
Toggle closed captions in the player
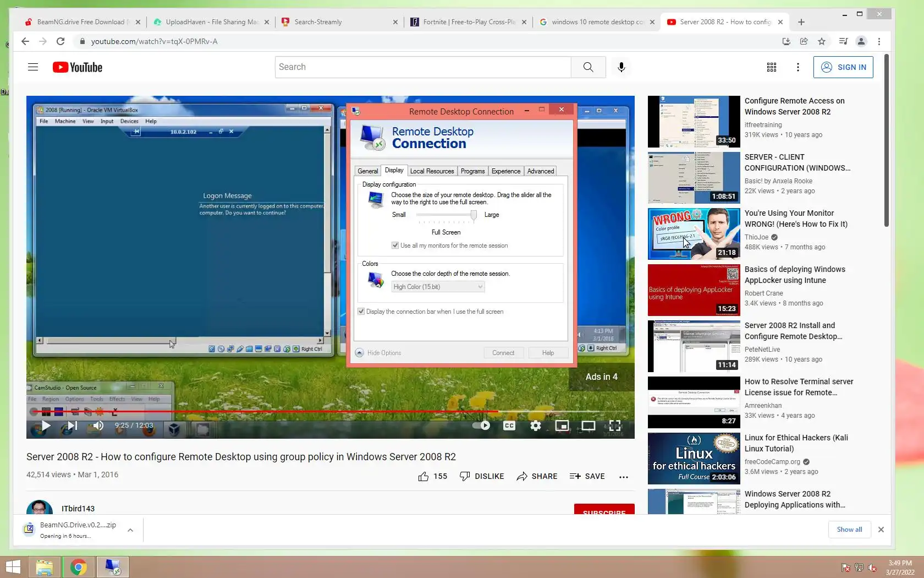[509, 426]
